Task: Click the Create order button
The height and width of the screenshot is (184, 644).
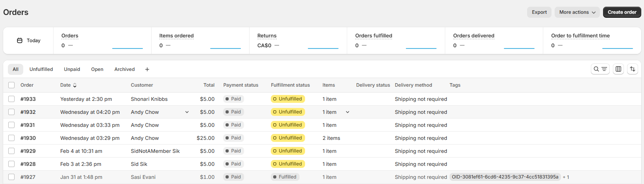Action: click(622, 12)
